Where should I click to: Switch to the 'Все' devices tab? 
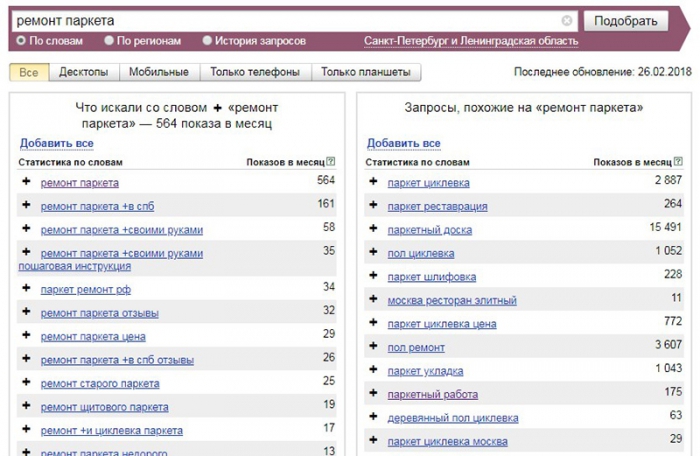tap(29, 72)
